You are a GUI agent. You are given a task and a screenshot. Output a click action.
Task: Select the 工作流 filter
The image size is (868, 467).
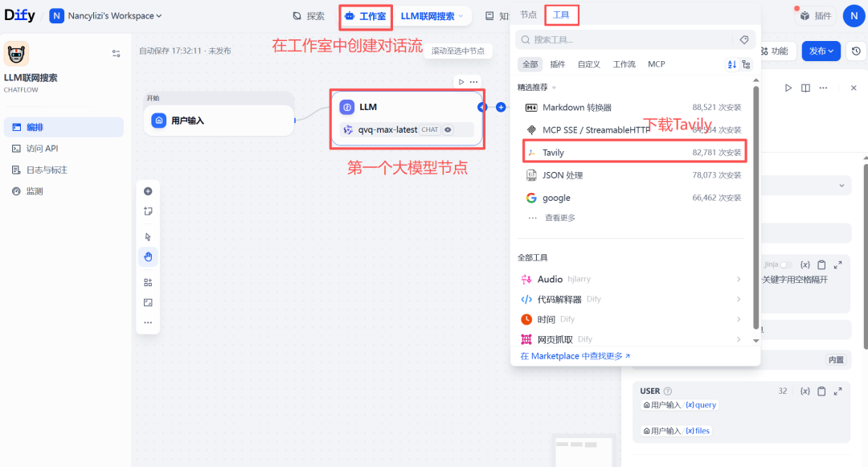click(x=624, y=64)
